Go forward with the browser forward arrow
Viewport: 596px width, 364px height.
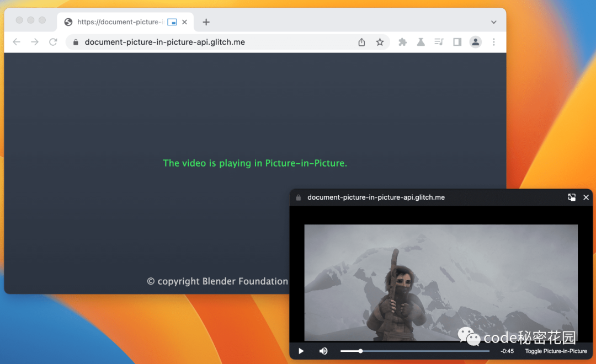tap(35, 42)
